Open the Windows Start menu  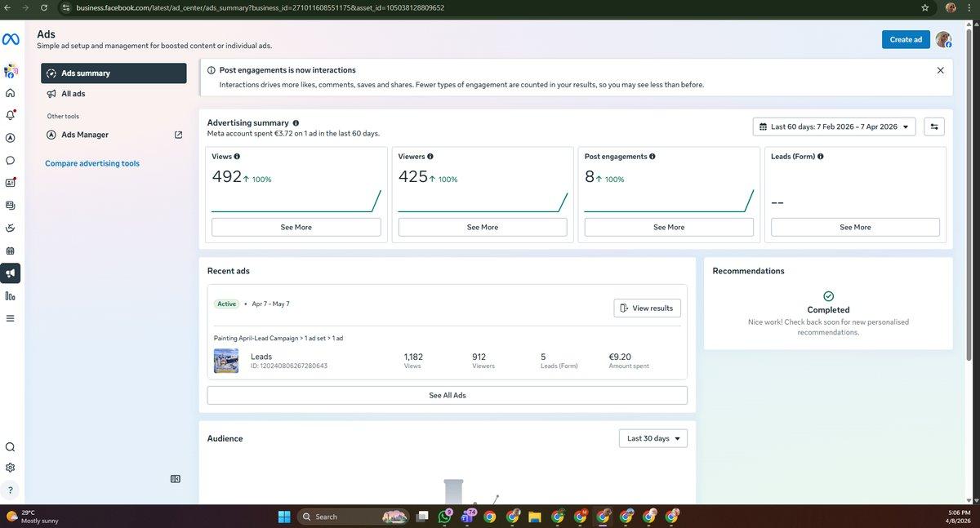click(284, 517)
